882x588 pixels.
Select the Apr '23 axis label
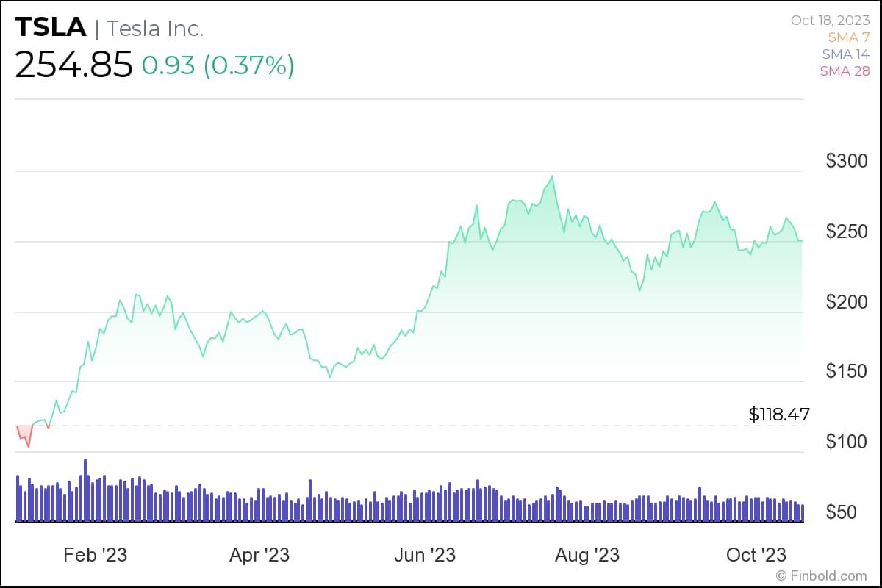[x=259, y=555]
